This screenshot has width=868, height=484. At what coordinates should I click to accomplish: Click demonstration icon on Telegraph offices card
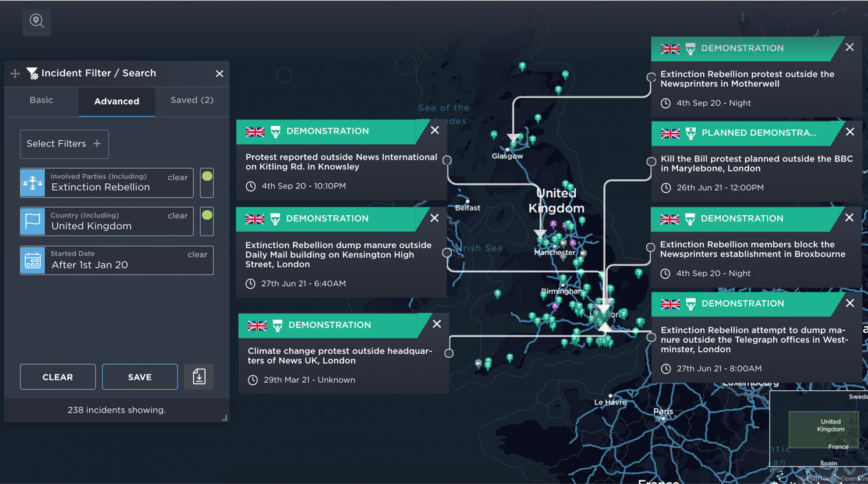point(690,304)
